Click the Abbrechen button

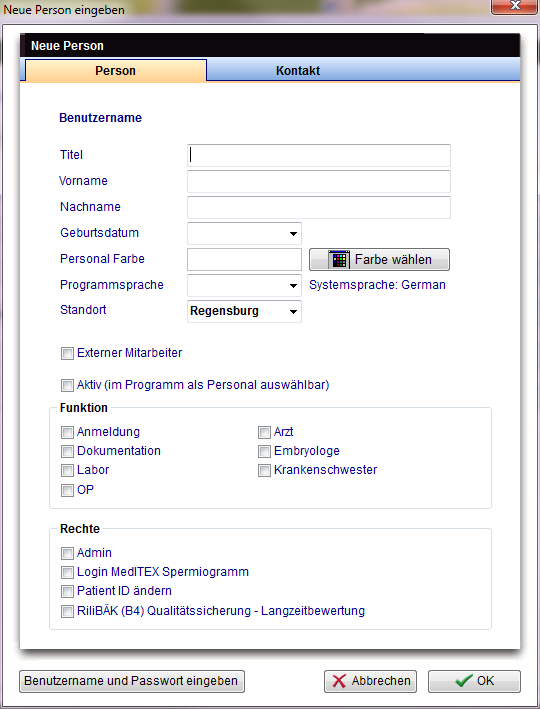370,681
